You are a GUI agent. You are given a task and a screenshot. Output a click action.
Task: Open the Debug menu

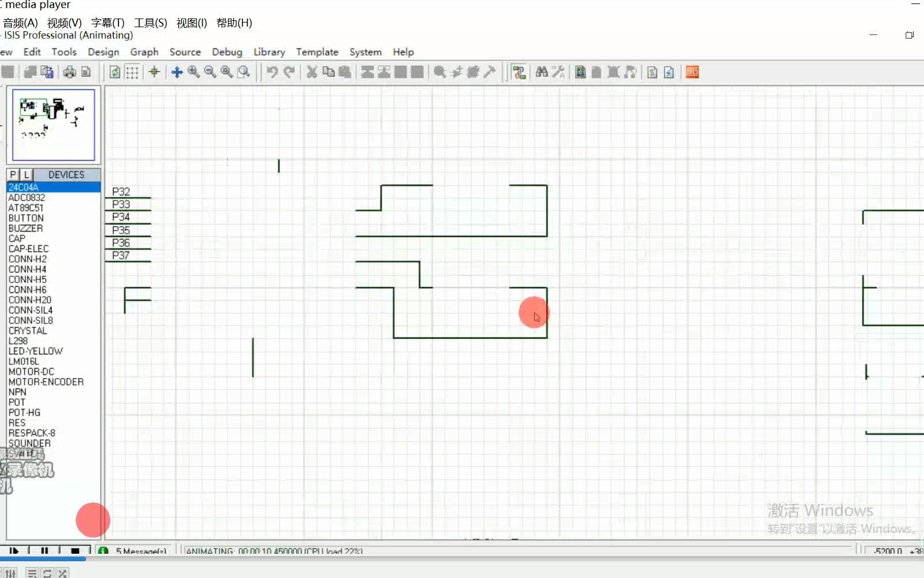point(227,52)
